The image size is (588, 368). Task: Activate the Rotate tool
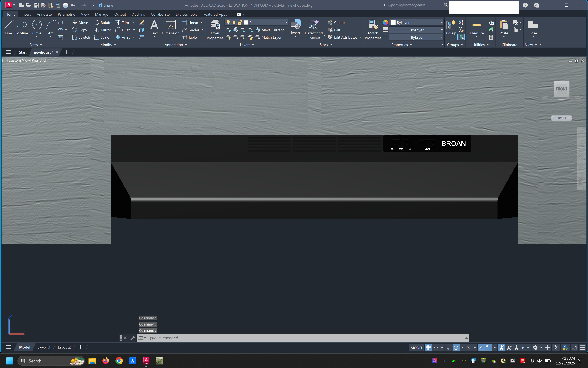(x=103, y=22)
